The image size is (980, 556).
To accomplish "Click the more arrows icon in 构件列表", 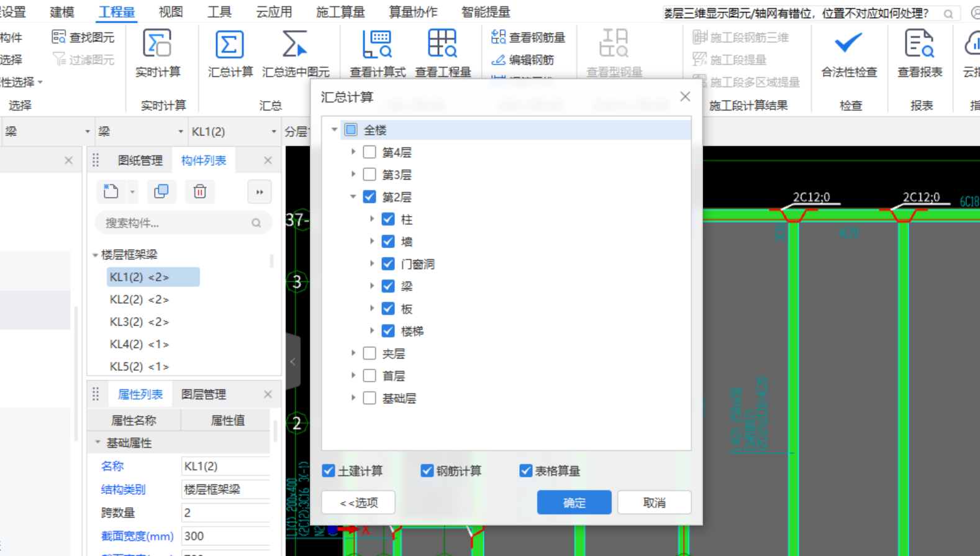I will (x=260, y=192).
